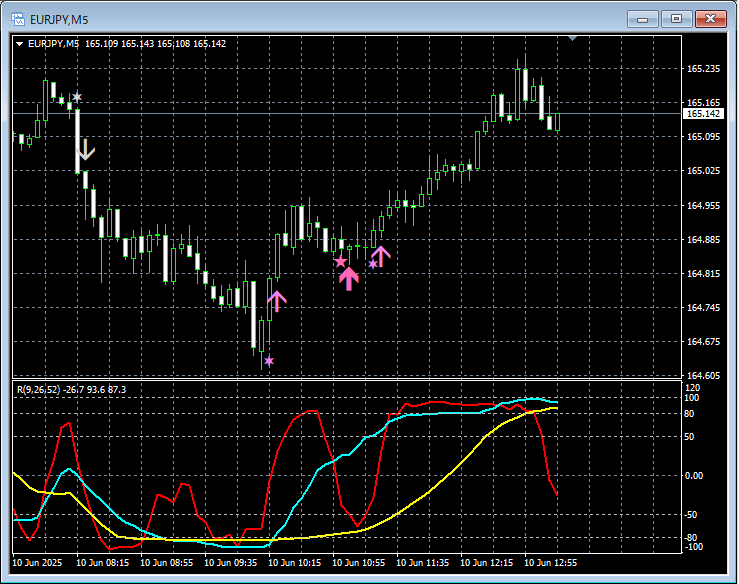
Task: Click the indicator scale value 0.00
Action: pos(694,476)
